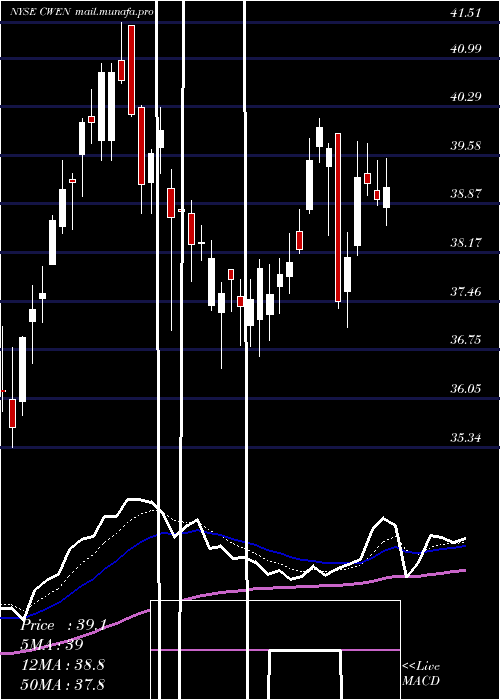Select the 40.99 price axis label
The width and height of the screenshot is (500, 700).
point(466,49)
